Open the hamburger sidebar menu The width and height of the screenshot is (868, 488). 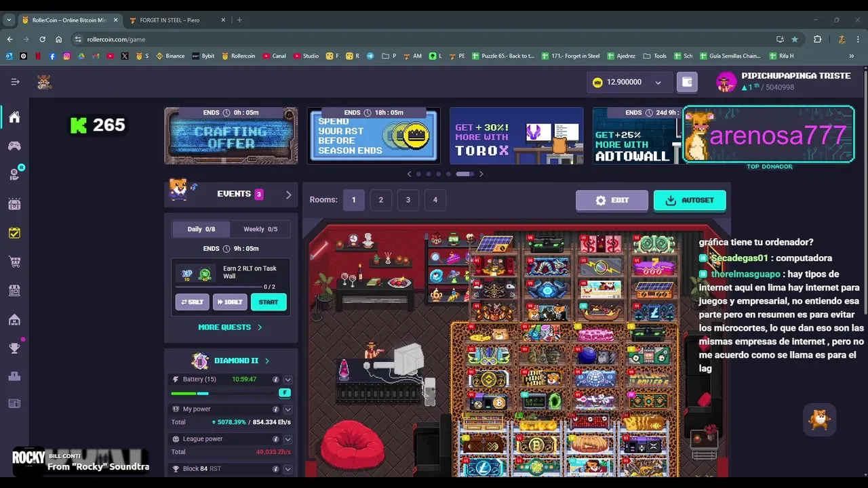click(x=15, y=82)
